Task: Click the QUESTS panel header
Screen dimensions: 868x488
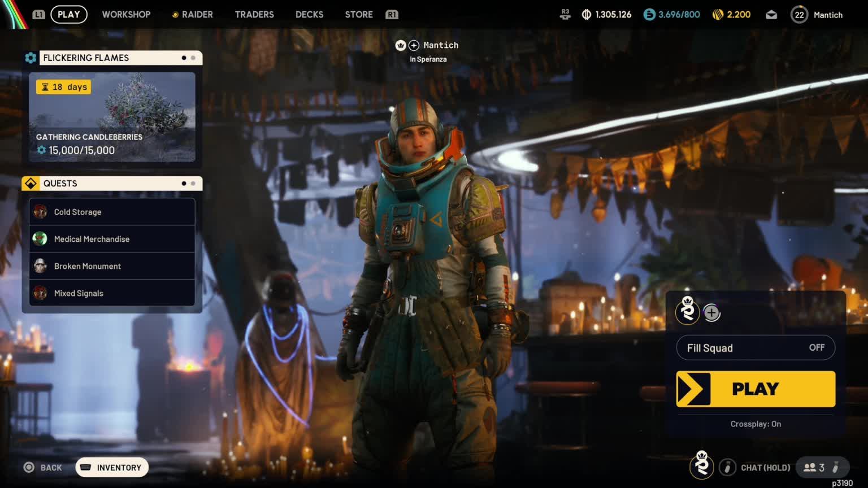Action: [x=112, y=183]
